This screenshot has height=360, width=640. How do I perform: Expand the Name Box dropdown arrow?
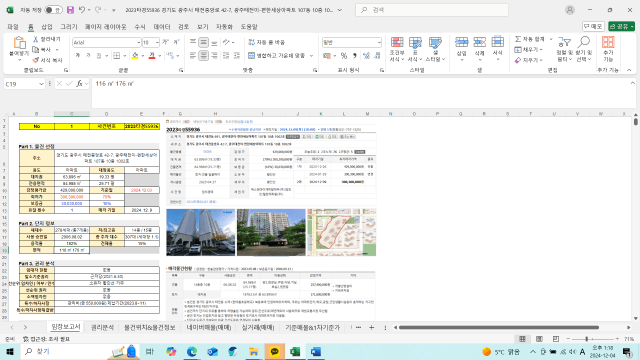coord(41,84)
